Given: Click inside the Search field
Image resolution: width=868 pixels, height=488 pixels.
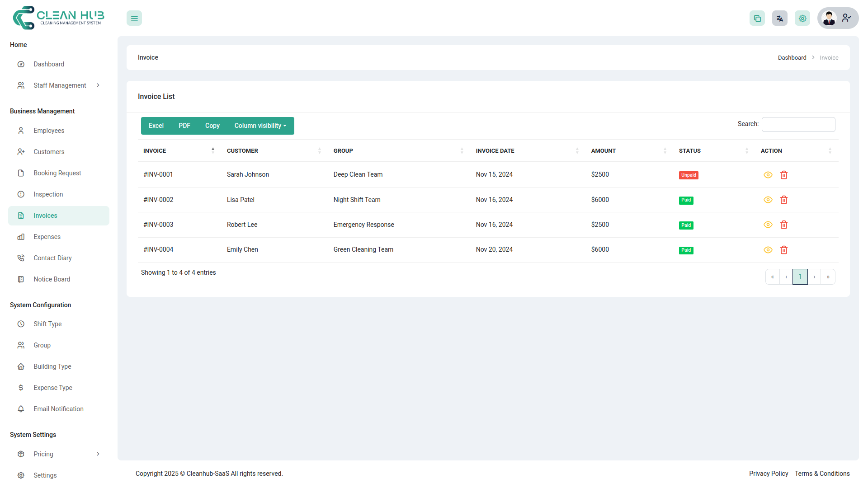Looking at the screenshot, I should click(x=798, y=124).
